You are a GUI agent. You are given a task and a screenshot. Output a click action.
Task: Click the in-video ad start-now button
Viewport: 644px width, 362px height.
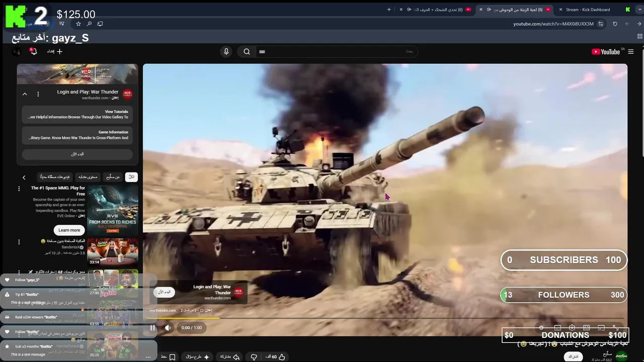click(x=164, y=292)
